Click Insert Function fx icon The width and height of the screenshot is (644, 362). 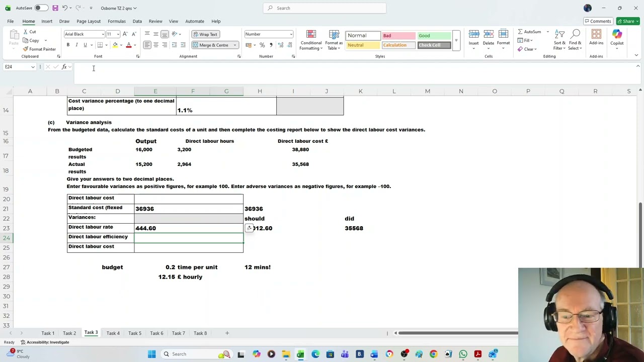tap(64, 67)
